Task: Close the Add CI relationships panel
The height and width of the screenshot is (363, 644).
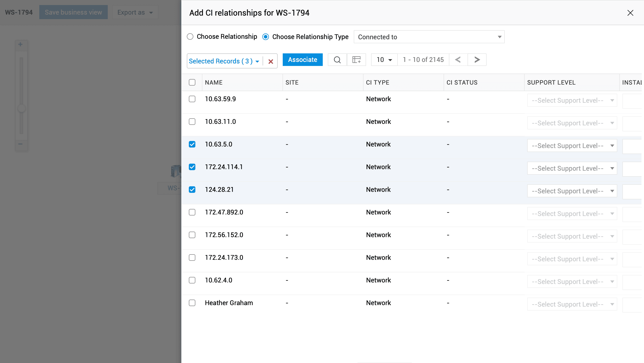Action: point(630,13)
